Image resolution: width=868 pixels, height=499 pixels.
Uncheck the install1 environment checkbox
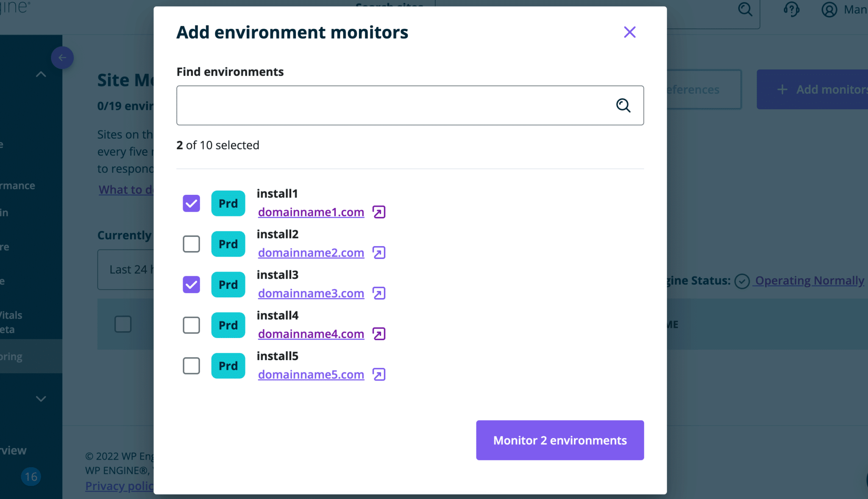(191, 203)
